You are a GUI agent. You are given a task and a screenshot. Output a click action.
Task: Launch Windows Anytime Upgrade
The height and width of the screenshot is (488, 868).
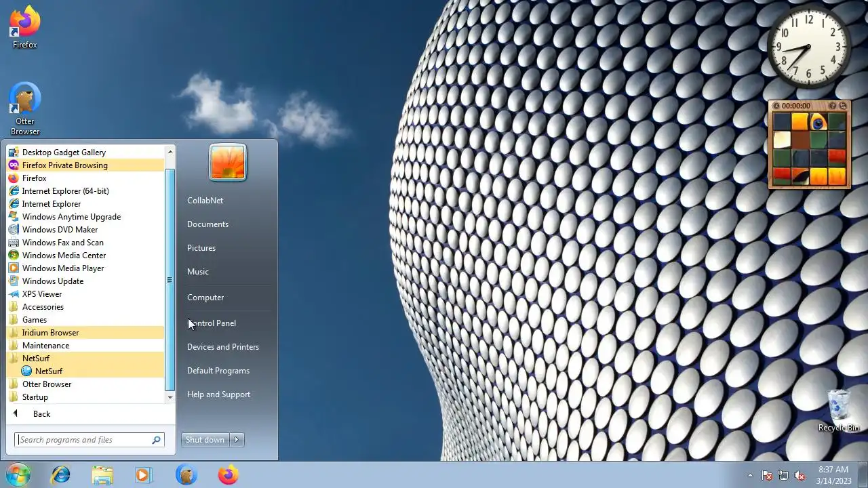(x=85, y=217)
